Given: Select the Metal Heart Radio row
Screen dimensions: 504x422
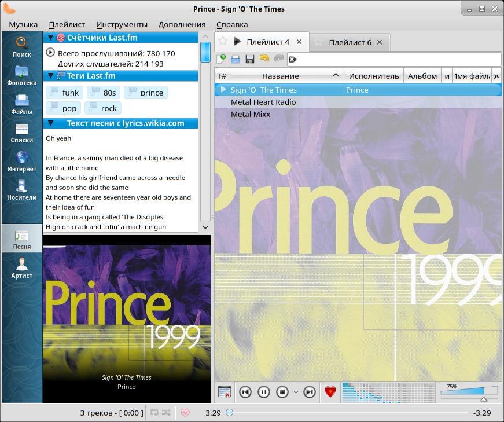Looking at the screenshot, I should [358, 102].
